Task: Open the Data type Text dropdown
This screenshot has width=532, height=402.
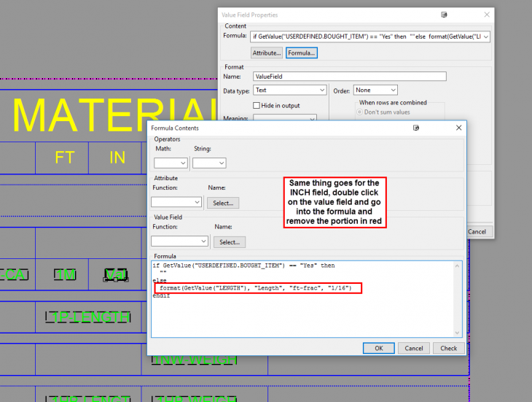Action: click(x=289, y=90)
